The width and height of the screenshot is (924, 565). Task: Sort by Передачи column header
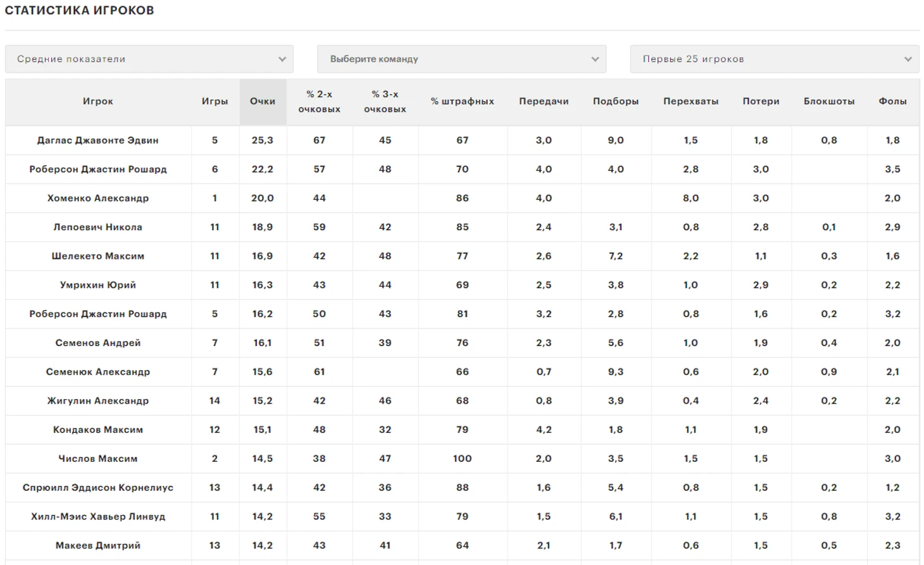[544, 101]
